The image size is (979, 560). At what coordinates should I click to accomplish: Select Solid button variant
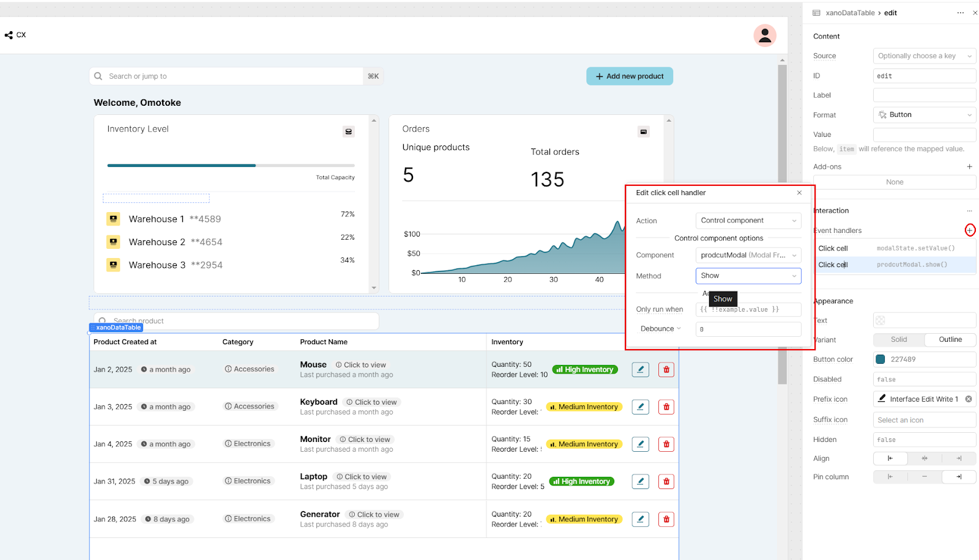tap(898, 339)
